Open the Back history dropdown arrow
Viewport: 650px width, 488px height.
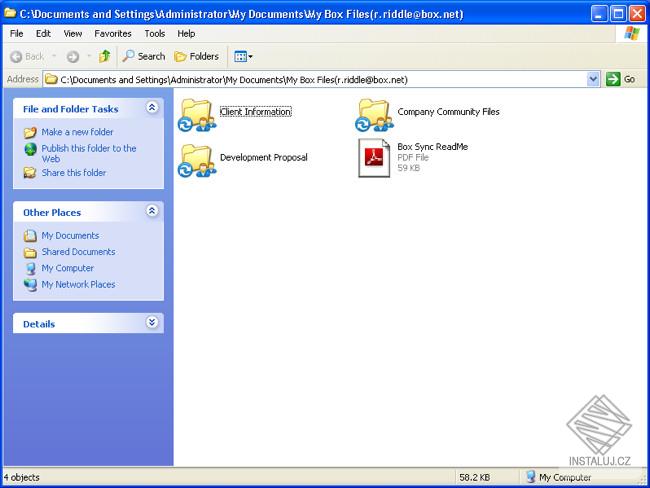coord(54,56)
